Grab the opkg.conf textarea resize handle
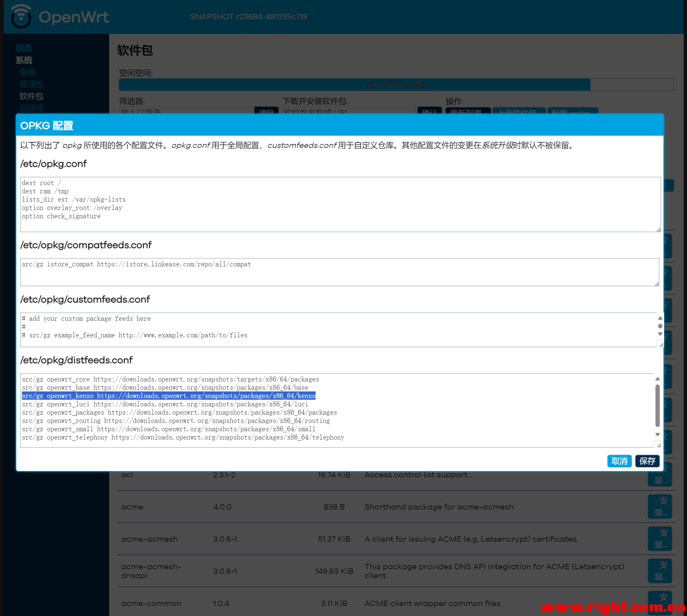 tap(658, 230)
